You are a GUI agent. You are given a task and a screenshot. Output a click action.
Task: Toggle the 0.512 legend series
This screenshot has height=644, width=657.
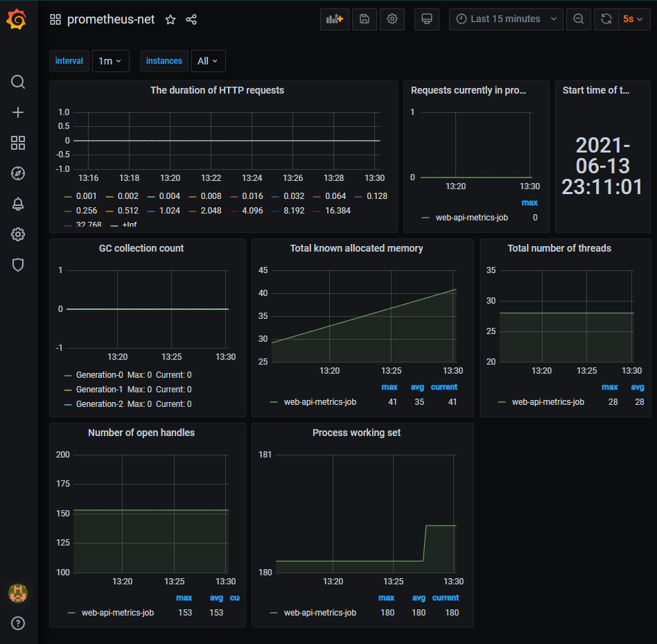point(128,211)
